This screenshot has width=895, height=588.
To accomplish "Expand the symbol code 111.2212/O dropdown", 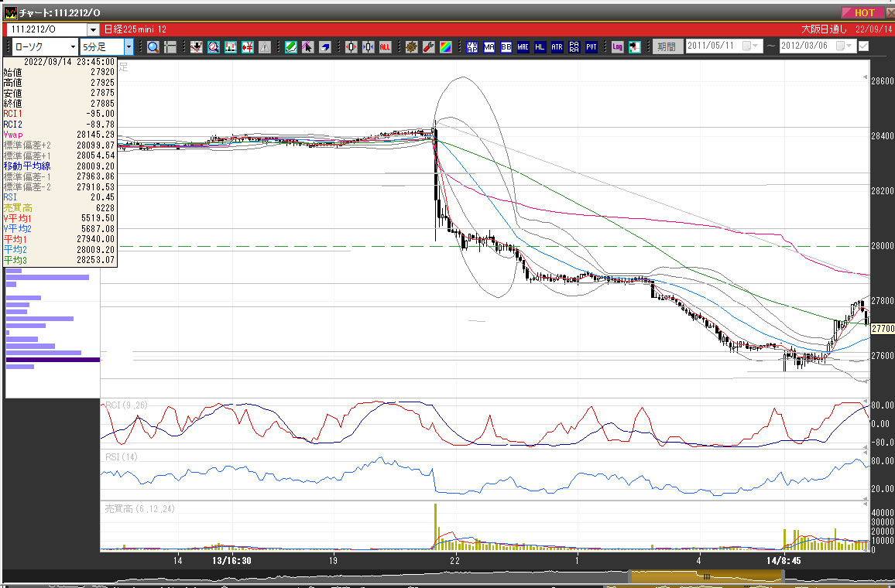I will tap(93, 29).
